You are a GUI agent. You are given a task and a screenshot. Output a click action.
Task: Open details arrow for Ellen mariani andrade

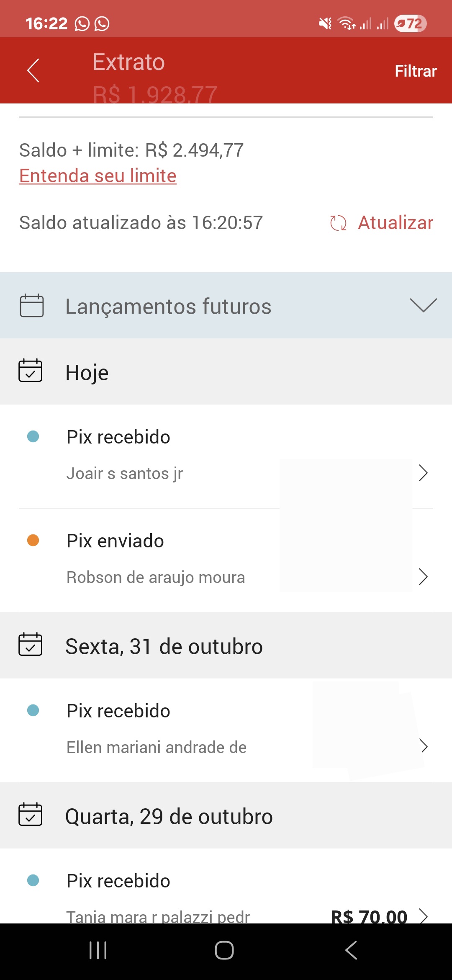(x=424, y=746)
